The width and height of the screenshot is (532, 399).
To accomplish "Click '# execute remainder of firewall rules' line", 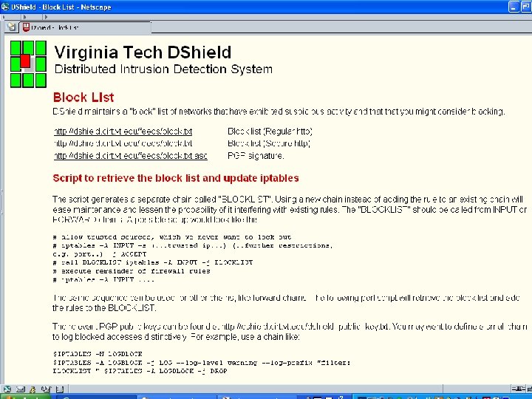I will (132, 271).
